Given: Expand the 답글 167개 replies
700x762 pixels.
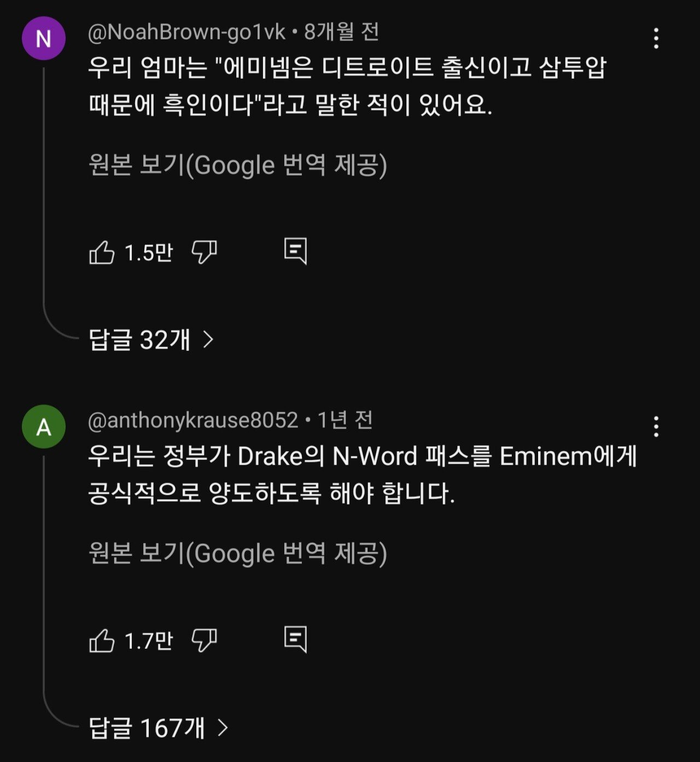Looking at the screenshot, I should coord(147,728).
